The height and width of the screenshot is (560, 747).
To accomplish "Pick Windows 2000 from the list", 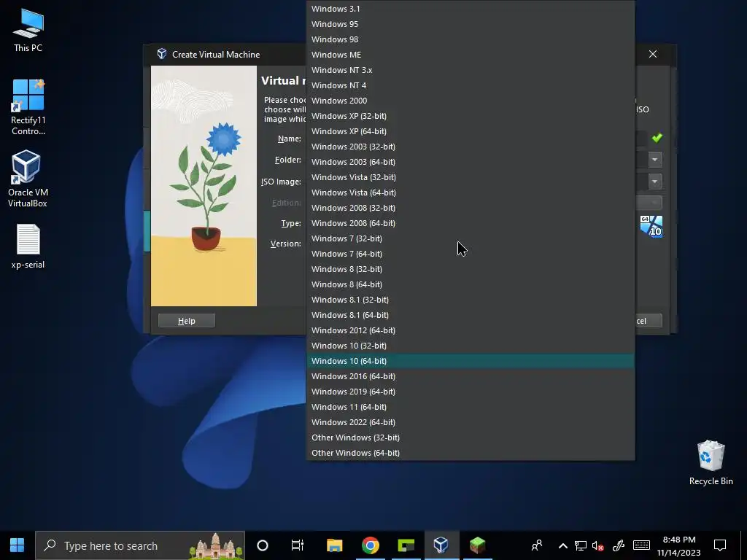I will (471, 101).
